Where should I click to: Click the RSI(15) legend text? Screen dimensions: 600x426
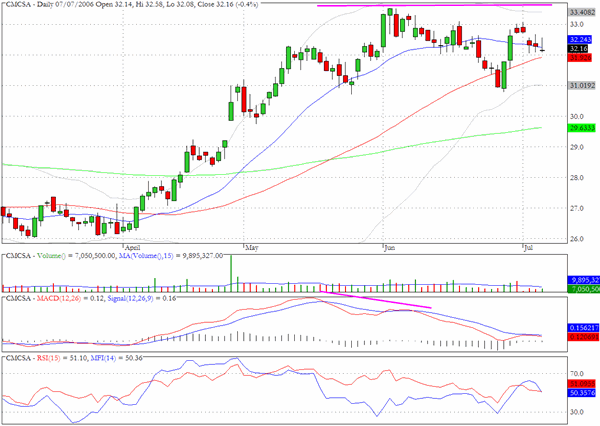48,358
